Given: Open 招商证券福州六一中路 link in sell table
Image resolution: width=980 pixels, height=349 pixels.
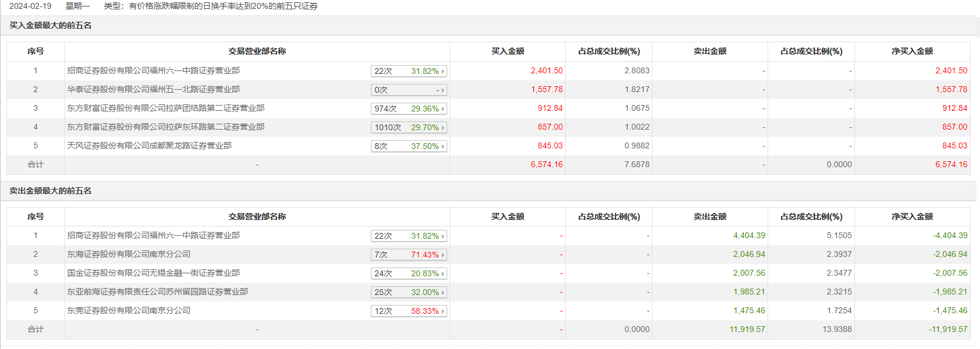Looking at the screenshot, I should tap(153, 235).
